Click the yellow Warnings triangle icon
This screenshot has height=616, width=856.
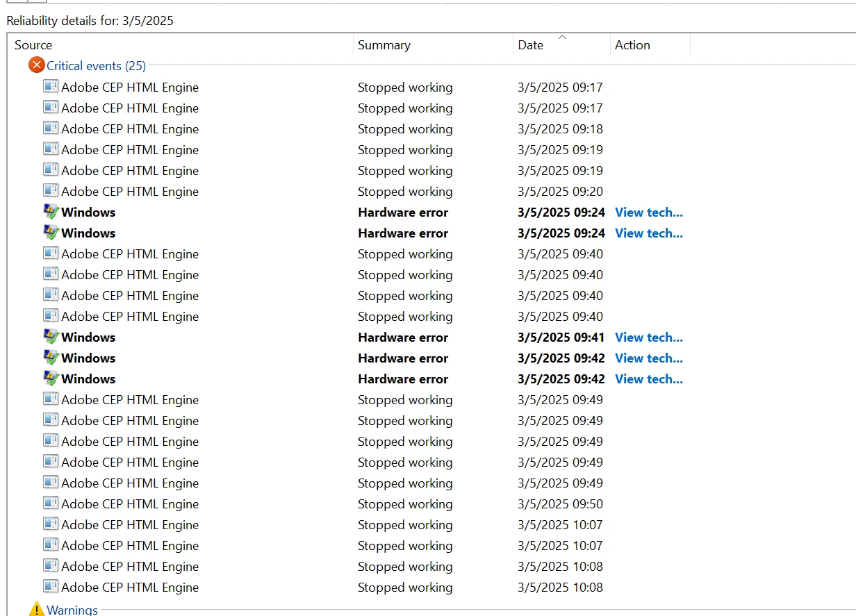click(x=36, y=610)
